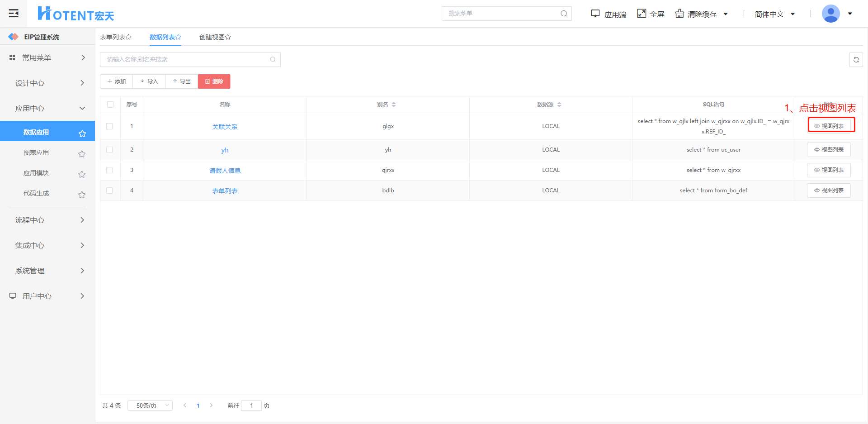
Task: Click the 用户中心 monitor icon
Action: pos(13,296)
